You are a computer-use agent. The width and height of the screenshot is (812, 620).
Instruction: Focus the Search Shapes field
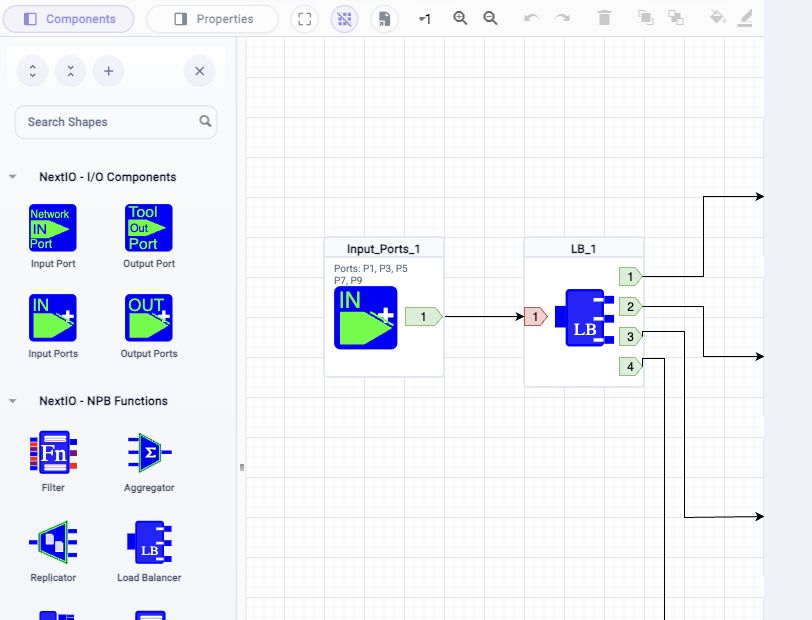pyautogui.click(x=116, y=122)
